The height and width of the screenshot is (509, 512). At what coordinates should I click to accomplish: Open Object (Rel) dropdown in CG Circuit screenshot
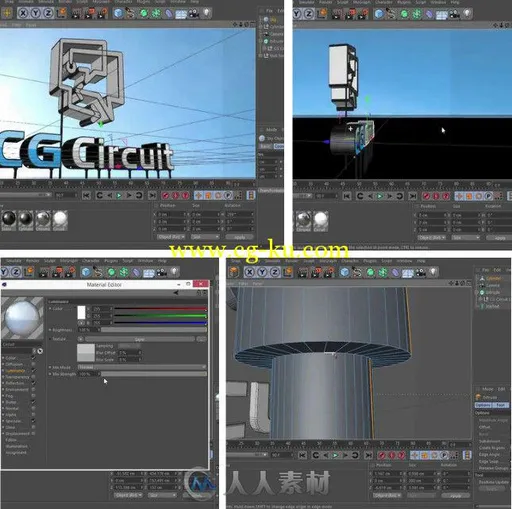click(171, 237)
